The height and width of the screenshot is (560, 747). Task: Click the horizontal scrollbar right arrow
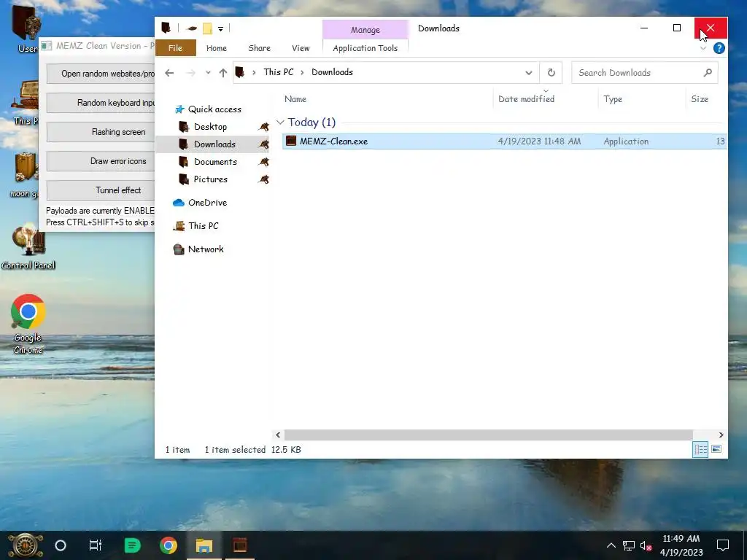721,435
